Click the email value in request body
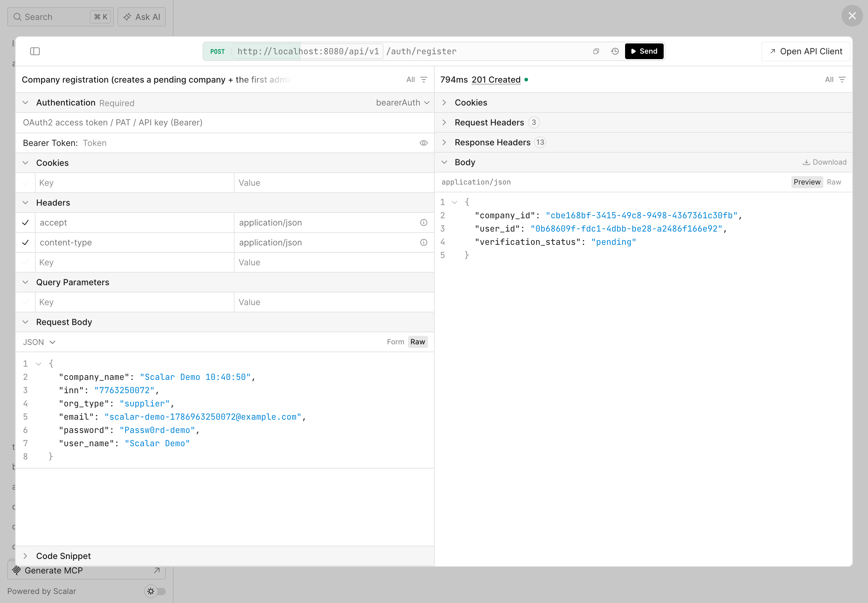Screen dimensions: 868x603 pos(203,417)
